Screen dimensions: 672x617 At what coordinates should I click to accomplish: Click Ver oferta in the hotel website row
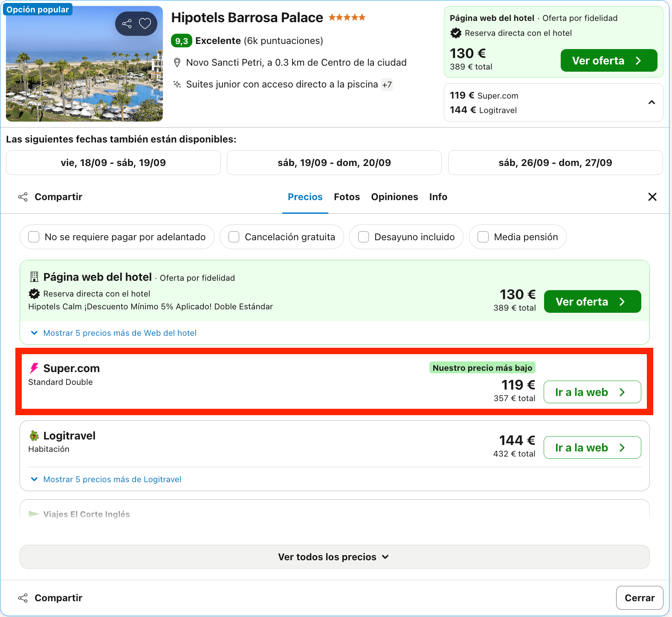[592, 302]
